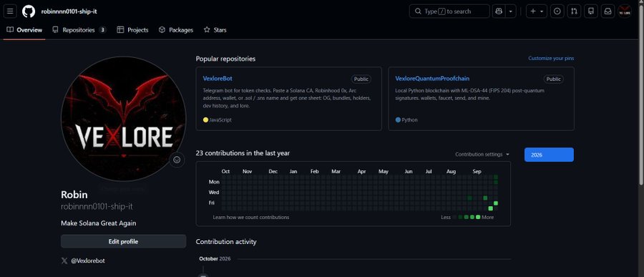
Task: Open the Repositories icon in header
Action: coord(591,11)
